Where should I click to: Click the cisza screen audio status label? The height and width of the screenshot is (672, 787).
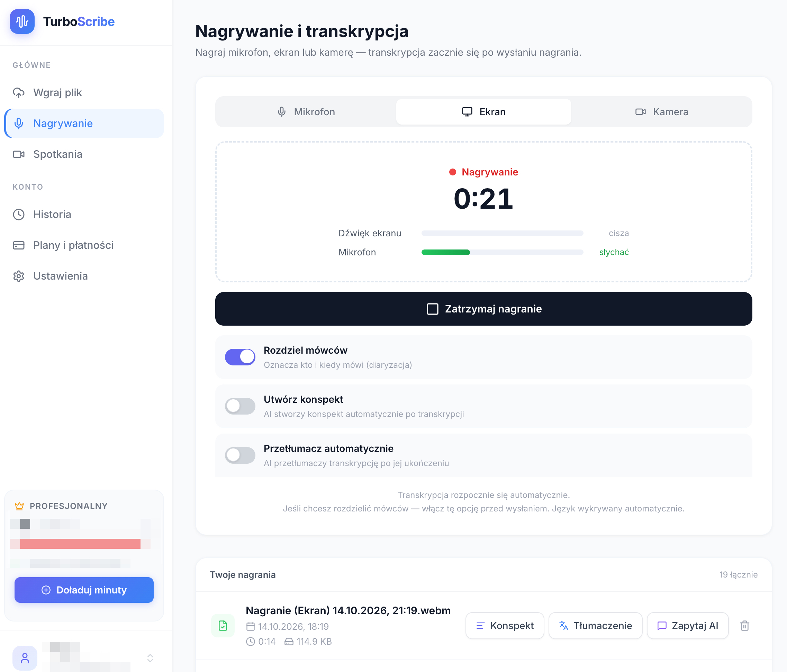coord(619,233)
